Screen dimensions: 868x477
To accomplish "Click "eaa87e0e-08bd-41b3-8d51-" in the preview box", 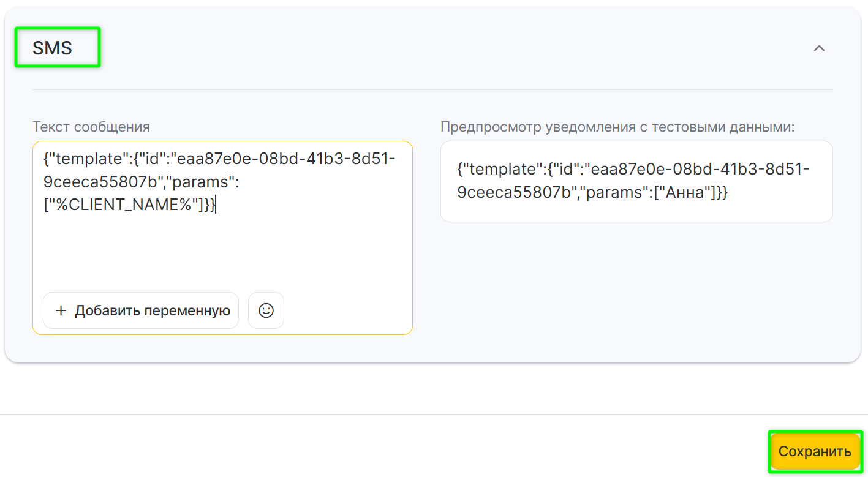I will coord(700,169).
